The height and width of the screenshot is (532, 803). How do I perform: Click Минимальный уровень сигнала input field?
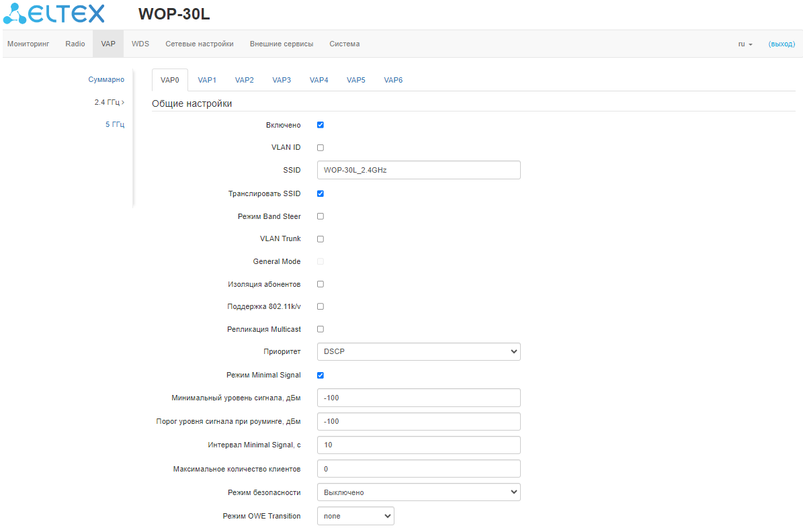click(x=419, y=398)
